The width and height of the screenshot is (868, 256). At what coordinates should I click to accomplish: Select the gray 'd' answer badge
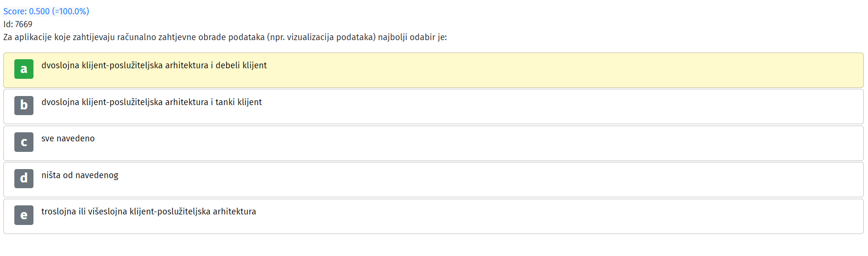coord(24,179)
